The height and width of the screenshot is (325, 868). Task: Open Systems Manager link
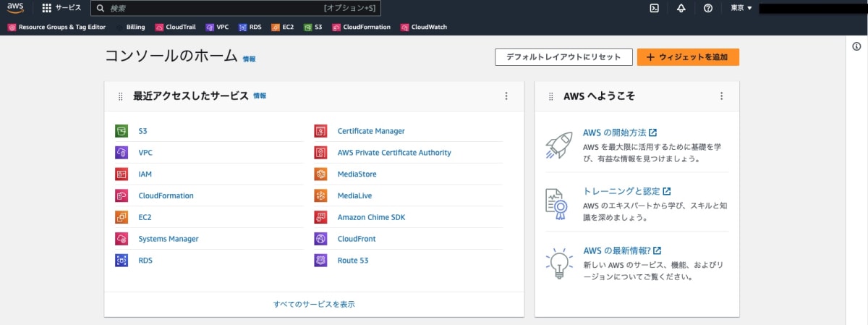click(169, 239)
